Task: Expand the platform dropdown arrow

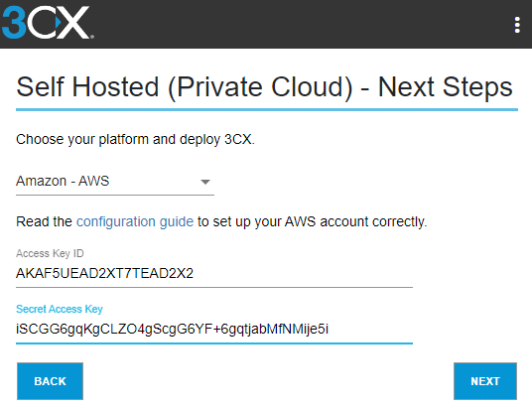Action: click(204, 182)
